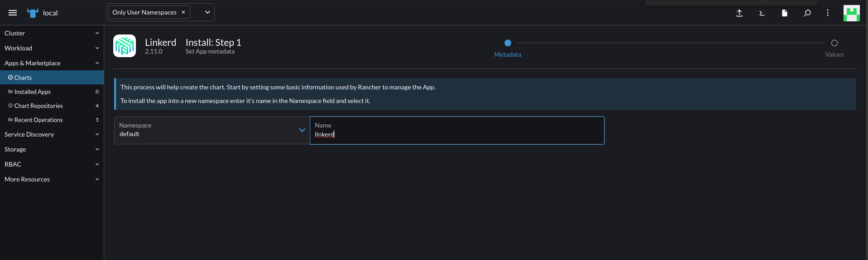Viewport: 868px width, 260px height.
Task: Click the Rancher cow logo icon
Action: [33, 13]
